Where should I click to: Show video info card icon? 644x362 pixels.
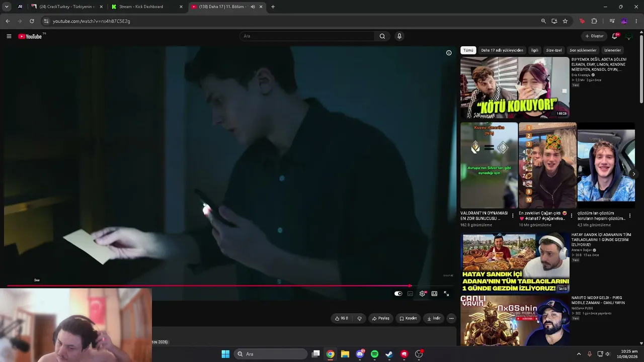tap(449, 53)
